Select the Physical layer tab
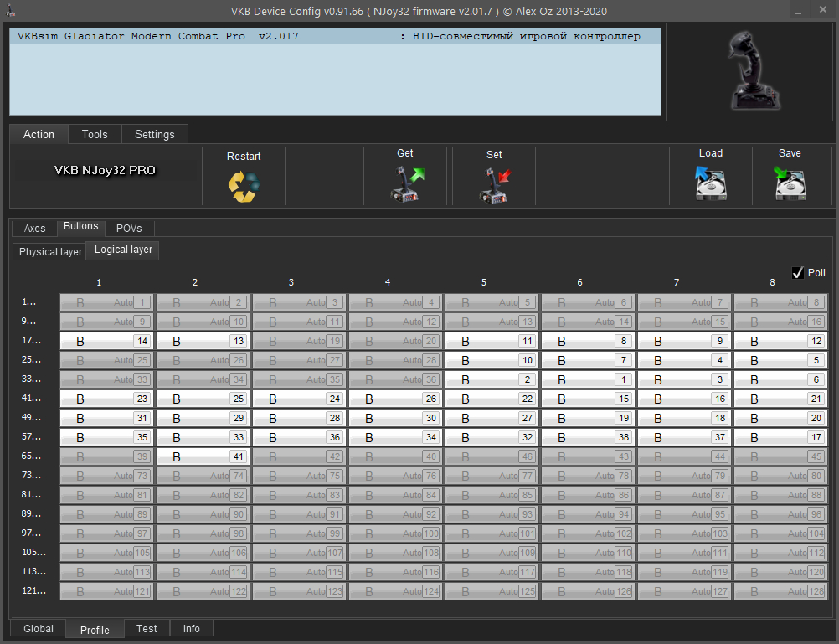This screenshot has width=839, height=644. pos(50,251)
